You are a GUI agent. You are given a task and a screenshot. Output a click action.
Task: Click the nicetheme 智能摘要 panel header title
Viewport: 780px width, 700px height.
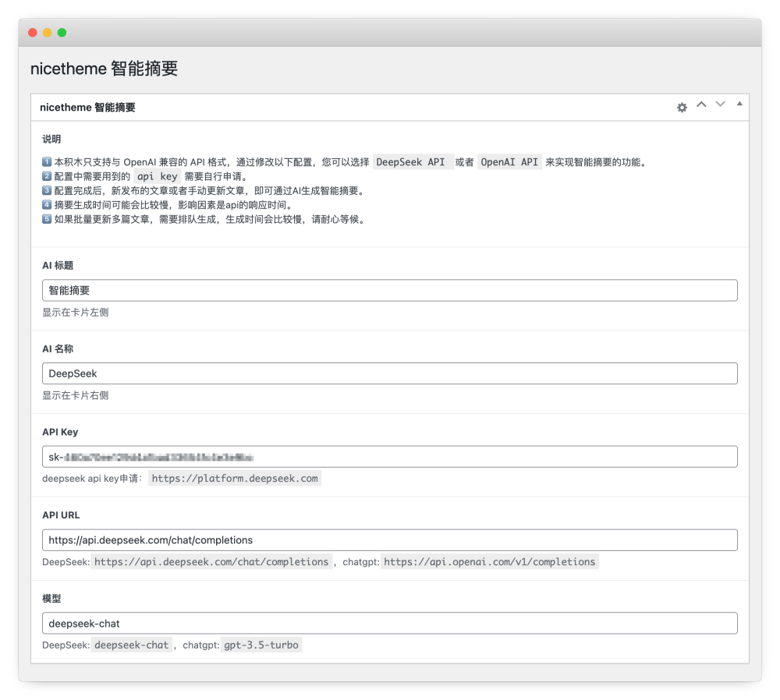coord(87,108)
